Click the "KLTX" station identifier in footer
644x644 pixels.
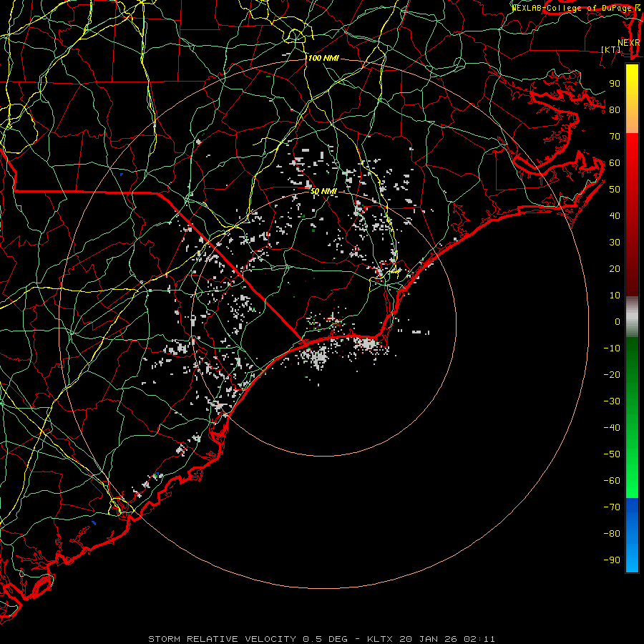(x=380, y=639)
